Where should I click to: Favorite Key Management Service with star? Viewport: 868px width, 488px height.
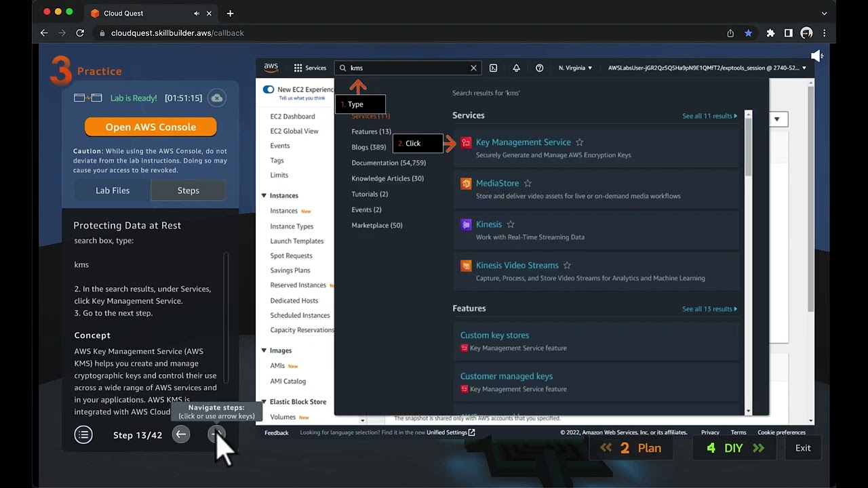[579, 142]
